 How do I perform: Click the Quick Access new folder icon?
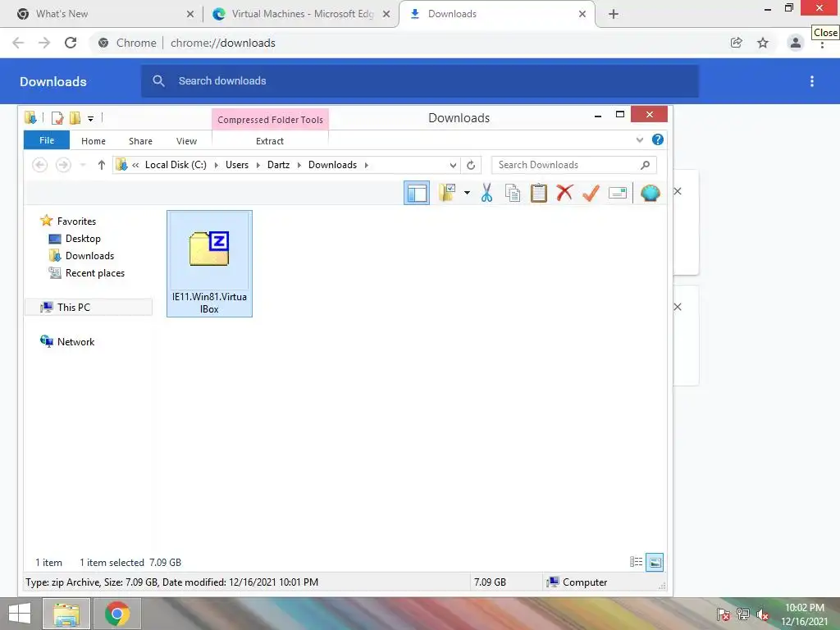pyautogui.click(x=75, y=118)
